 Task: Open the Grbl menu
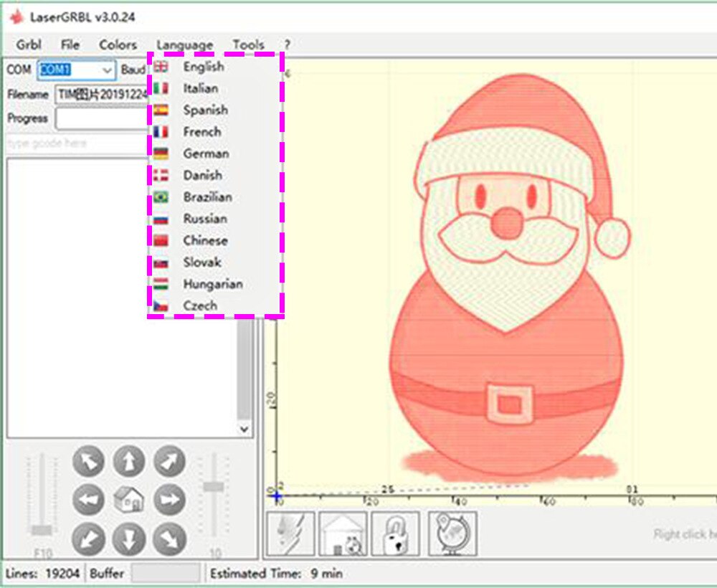[x=29, y=44]
